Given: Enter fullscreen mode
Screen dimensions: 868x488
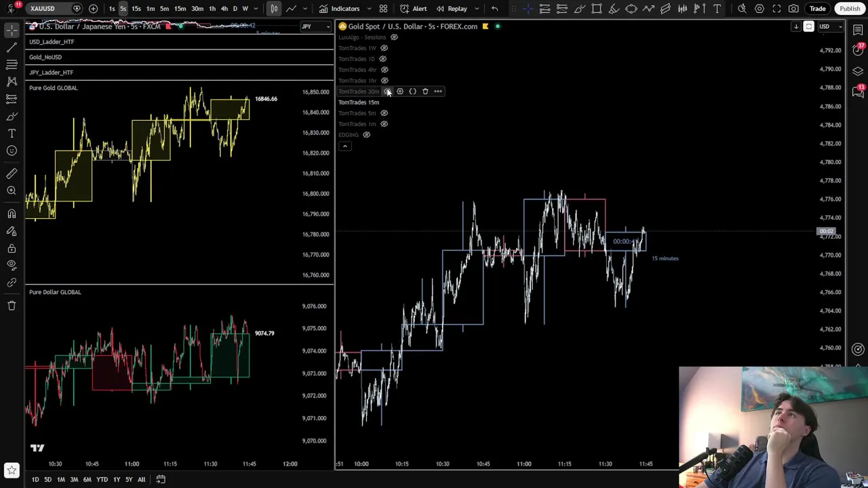Looking at the screenshot, I should click(x=776, y=9).
